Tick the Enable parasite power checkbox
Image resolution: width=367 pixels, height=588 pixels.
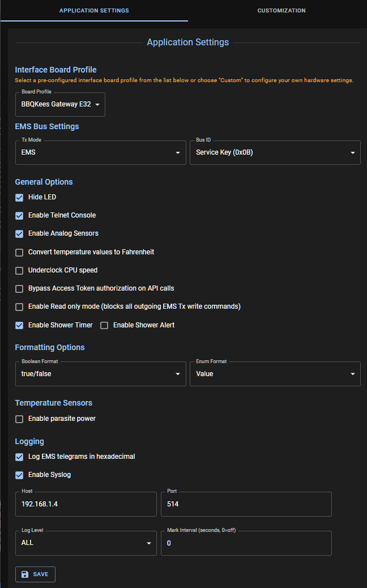coord(19,419)
